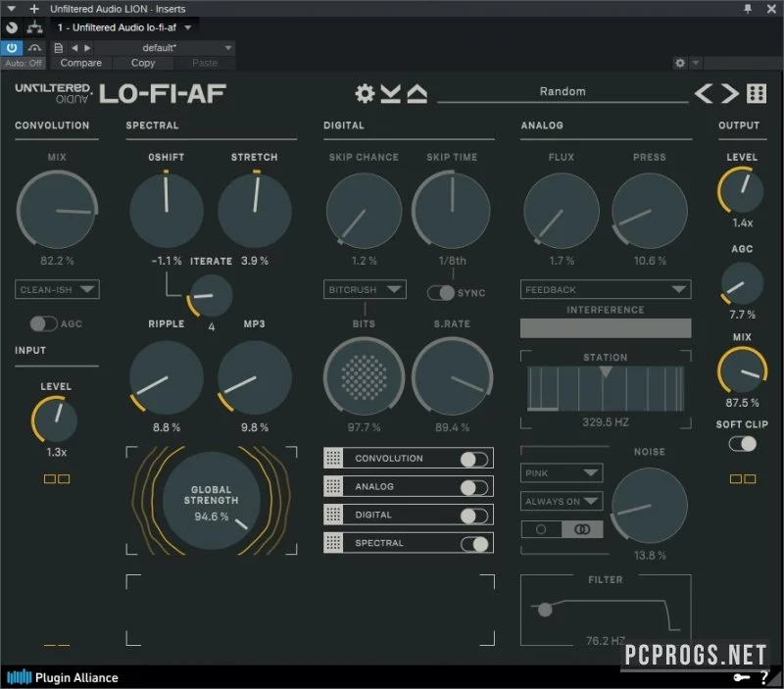Go to the previous preset arrow
Screen dimensions: 784x689
[x=704, y=93]
